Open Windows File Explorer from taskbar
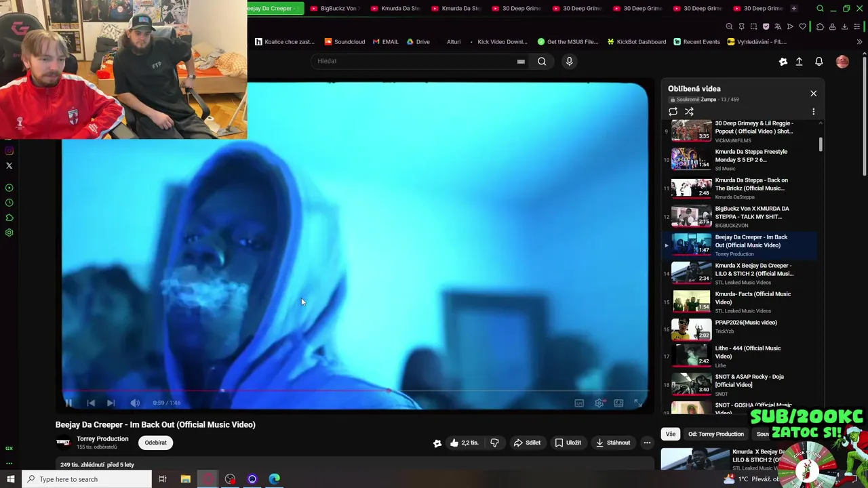Viewport: 868px width, 488px height. [x=185, y=479]
